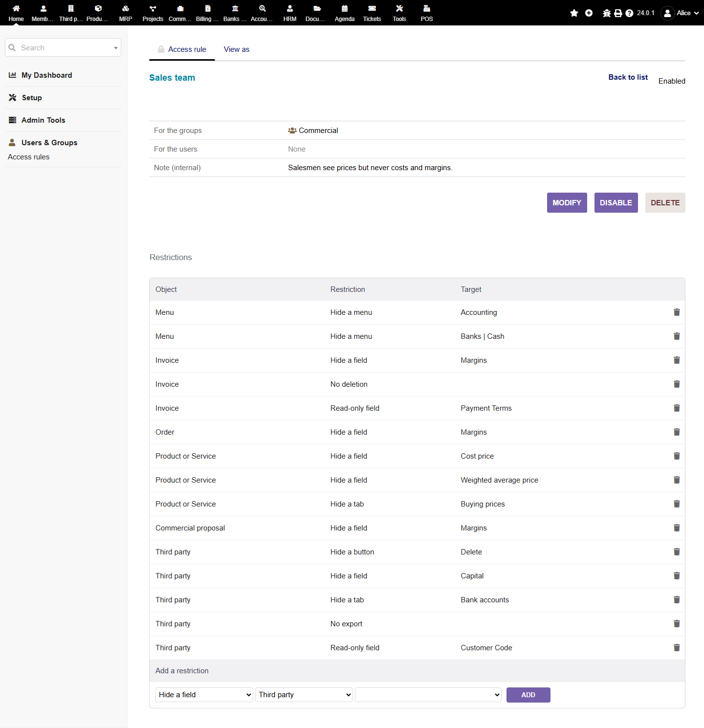Image resolution: width=704 pixels, height=728 pixels.
Task: Expand the Alice user menu
Action: 680,13
